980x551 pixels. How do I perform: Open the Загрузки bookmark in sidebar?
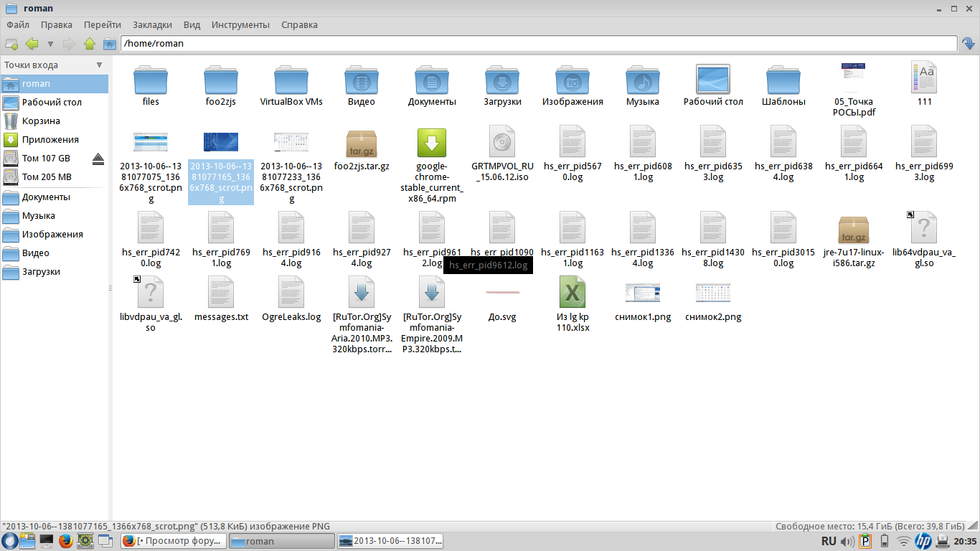pyautogui.click(x=55, y=271)
